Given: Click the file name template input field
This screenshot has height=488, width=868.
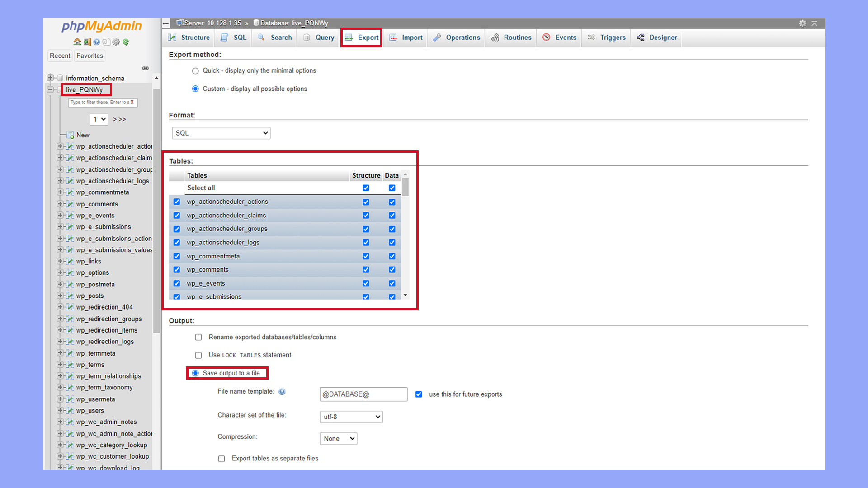Looking at the screenshot, I should pyautogui.click(x=363, y=394).
